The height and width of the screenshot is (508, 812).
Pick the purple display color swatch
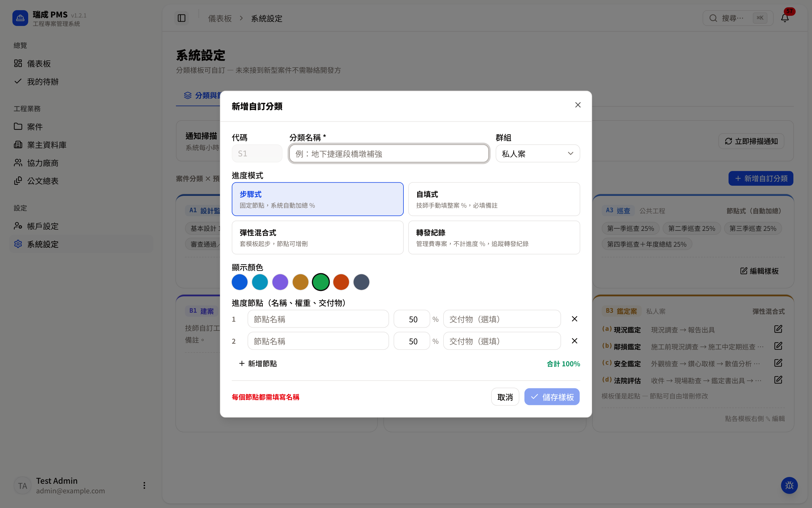point(280,282)
